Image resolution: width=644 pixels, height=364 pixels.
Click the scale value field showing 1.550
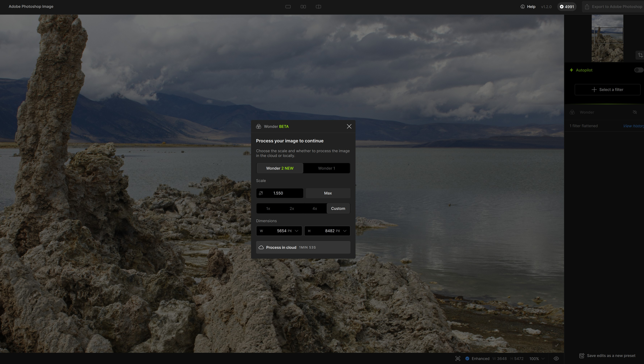click(x=282, y=193)
